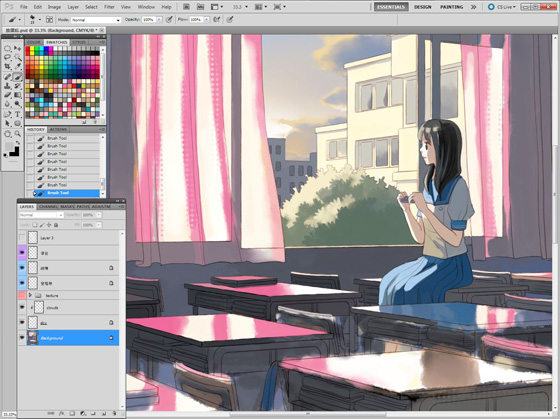
Task: Open brush Mode dropdown in options bar
Action: pos(96,20)
